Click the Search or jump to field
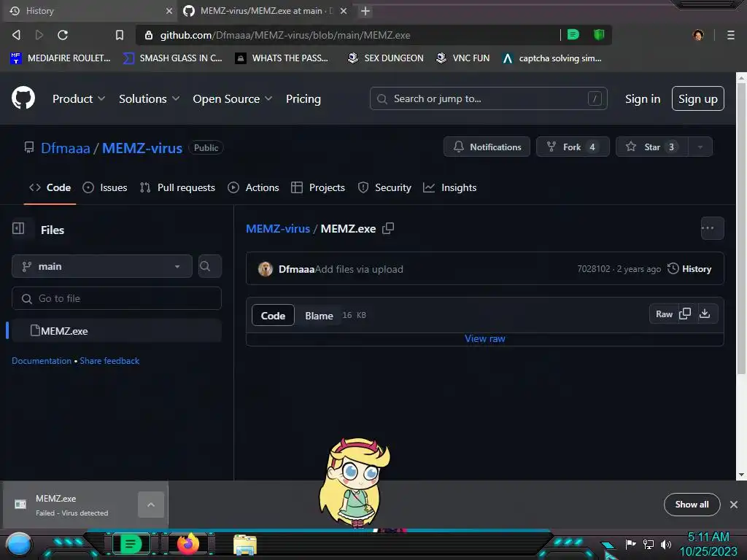The width and height of the screenshot is (747, 560). point(488,98)
